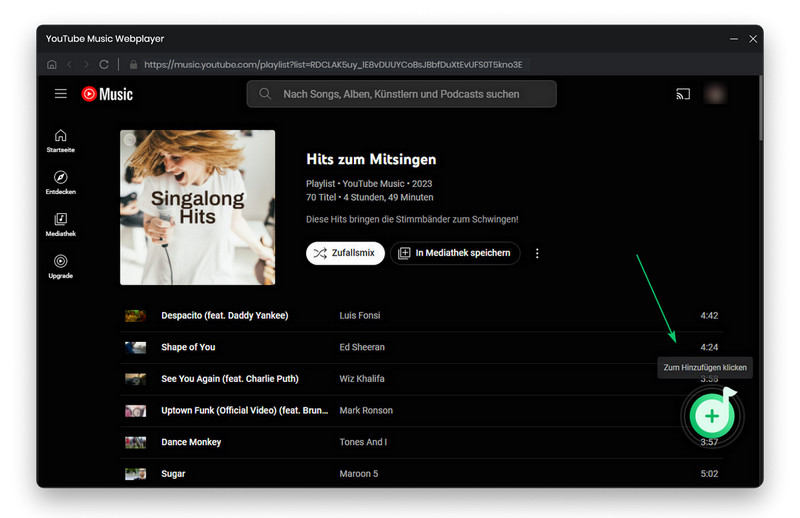Viewport: 800px width, 518px height.
Task: Click the playlist URL address field
Action: coord(333,65)
